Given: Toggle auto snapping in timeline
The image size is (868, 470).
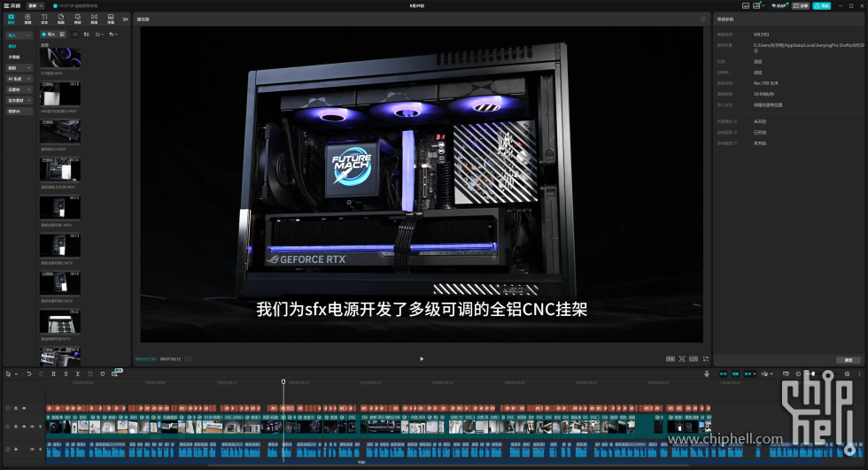Looking at the screenshot, I should [x=735, y=374].
